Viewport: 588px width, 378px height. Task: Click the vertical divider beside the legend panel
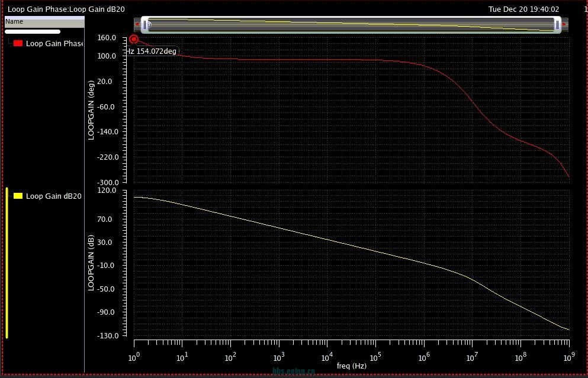85,195
